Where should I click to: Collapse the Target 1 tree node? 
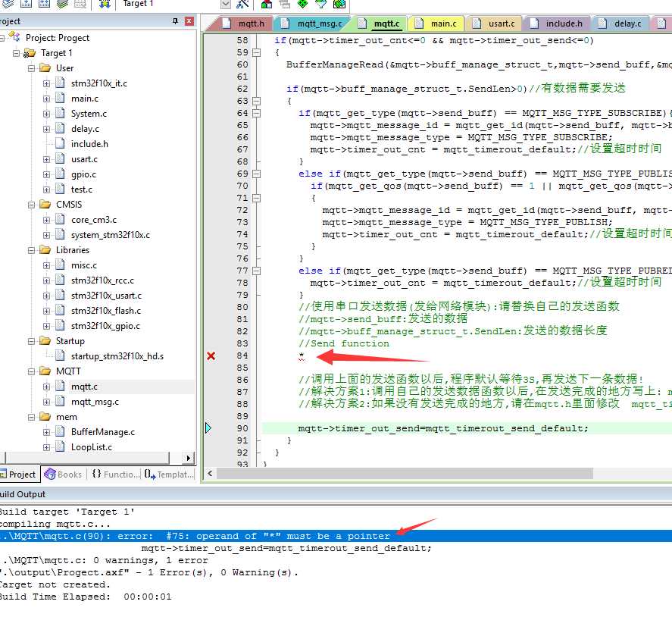(x=16, y=53)
